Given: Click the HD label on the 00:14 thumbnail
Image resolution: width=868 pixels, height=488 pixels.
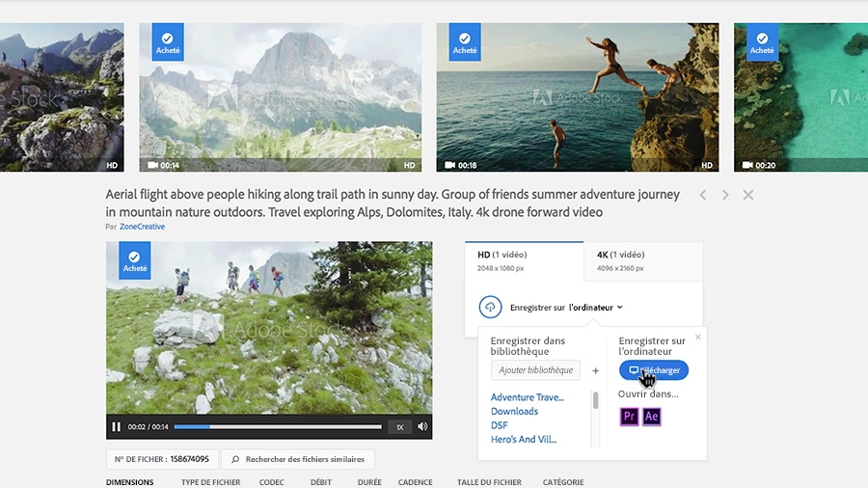Looking at the screenshot, I should [x=409, y=165].
